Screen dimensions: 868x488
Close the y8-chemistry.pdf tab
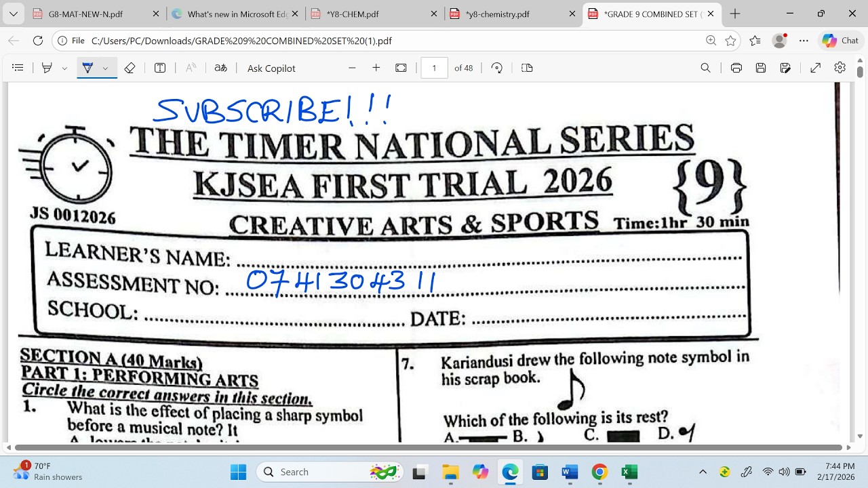572,14
